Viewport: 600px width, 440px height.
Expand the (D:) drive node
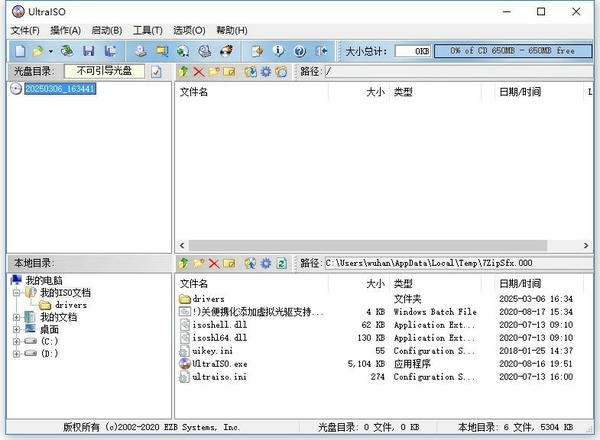[x=16, y=354]
